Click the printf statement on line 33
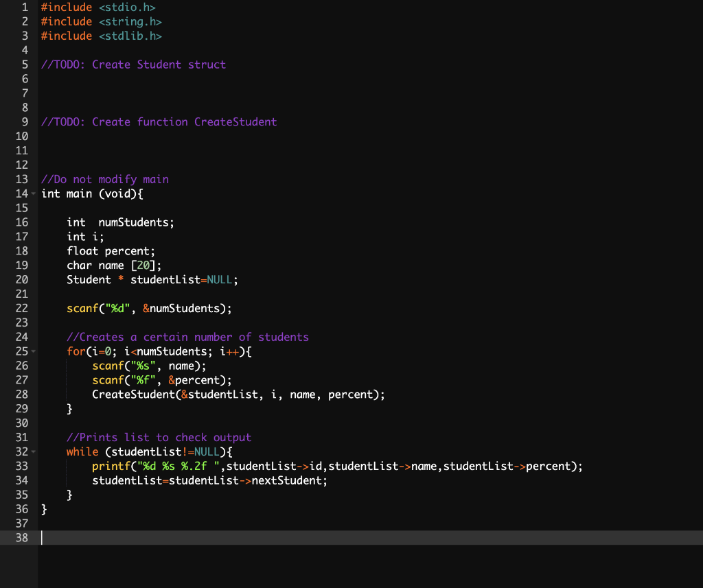This screenshot has width=703, height=588. tap(337, 466)
